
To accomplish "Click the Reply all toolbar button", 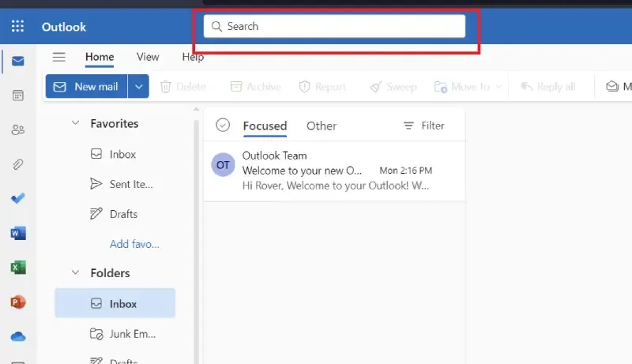I will click(547, 87).
